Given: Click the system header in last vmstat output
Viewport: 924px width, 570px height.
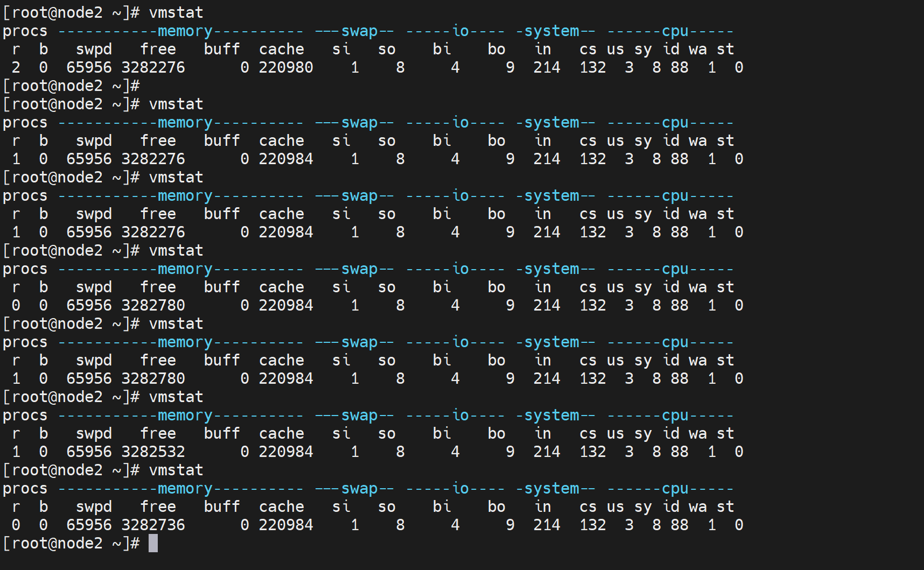Looking at the screenshot, I should 551,489.
